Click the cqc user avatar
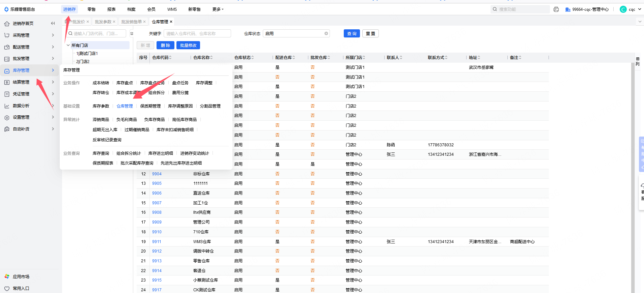The height and width of the screenshot is (293, 644). click(623, 9)
